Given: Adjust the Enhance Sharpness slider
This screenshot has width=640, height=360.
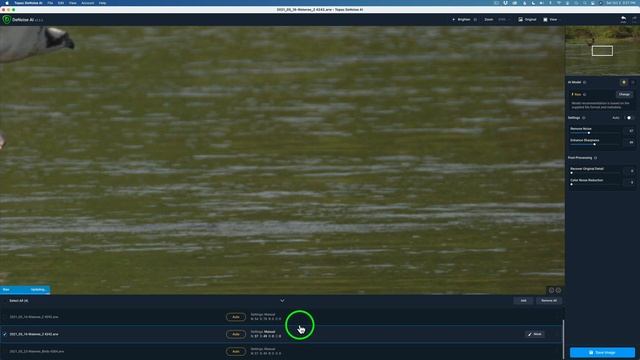Looking at the screenshot, I should coord(595,144).
